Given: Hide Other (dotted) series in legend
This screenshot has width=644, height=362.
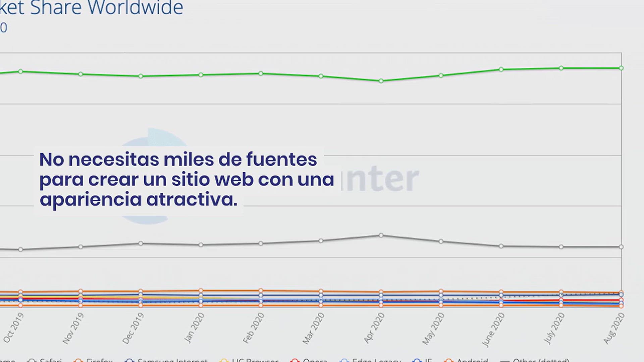Looking at the screenshot, I should 541,360.
